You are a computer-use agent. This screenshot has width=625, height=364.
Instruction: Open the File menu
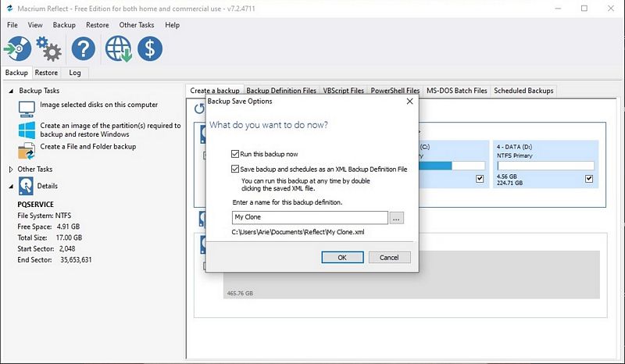coord(12,25)
